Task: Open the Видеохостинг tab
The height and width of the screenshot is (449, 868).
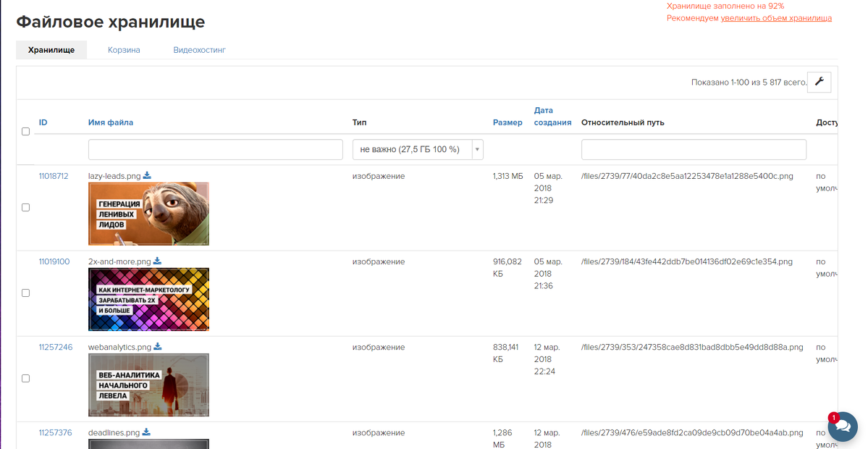Action: 200,50
